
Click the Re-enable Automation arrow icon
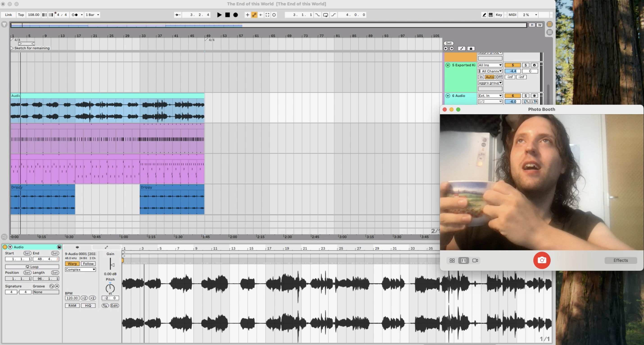[261, 15]
